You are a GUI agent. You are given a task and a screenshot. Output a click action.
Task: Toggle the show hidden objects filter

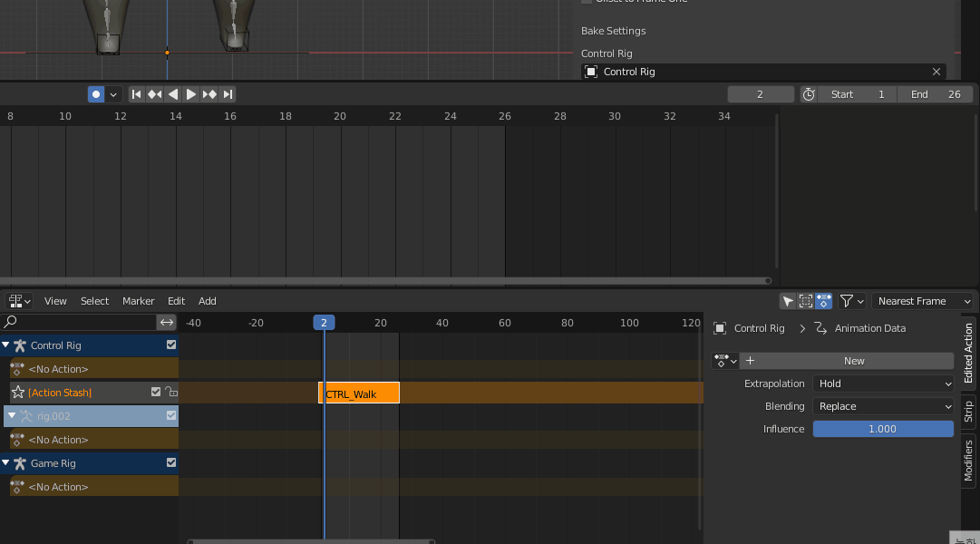click(x=806, y=301)
